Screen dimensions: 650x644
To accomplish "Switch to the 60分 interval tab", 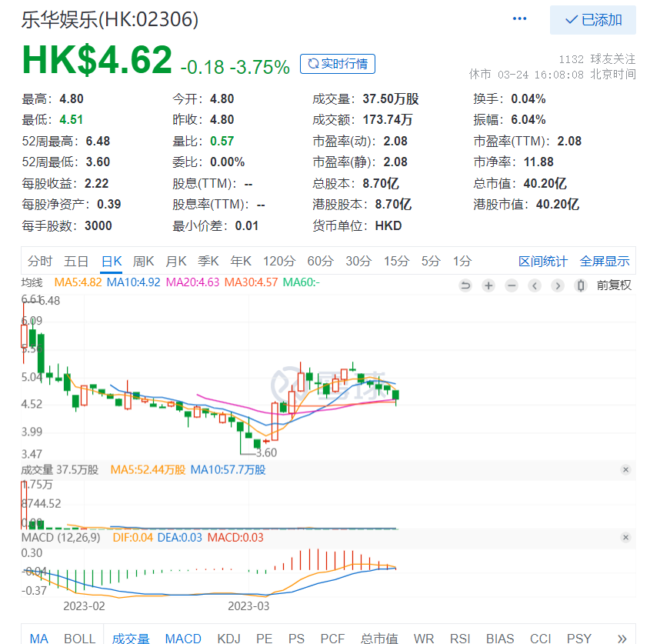I will (x=320, y=262).
